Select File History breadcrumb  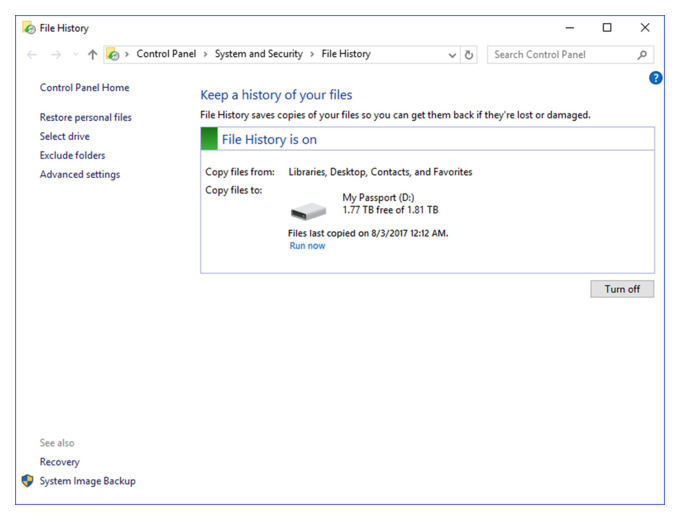(x=346, y=54)
